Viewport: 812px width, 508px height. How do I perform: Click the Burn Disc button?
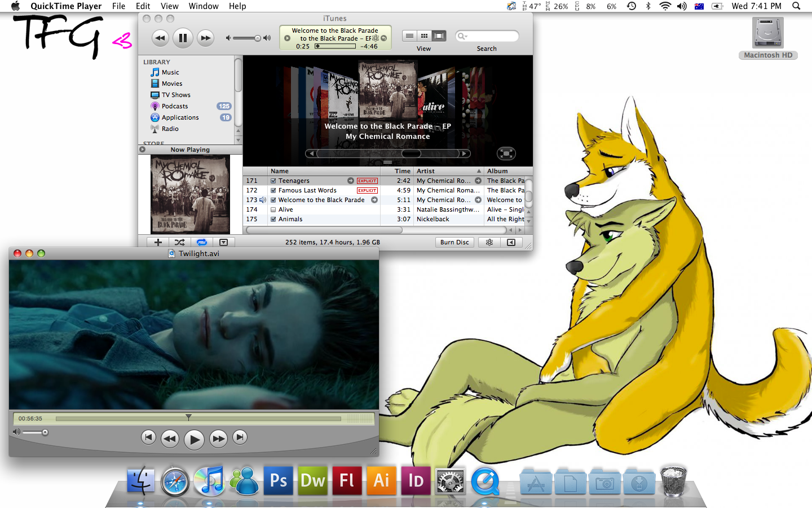[454, 242]
